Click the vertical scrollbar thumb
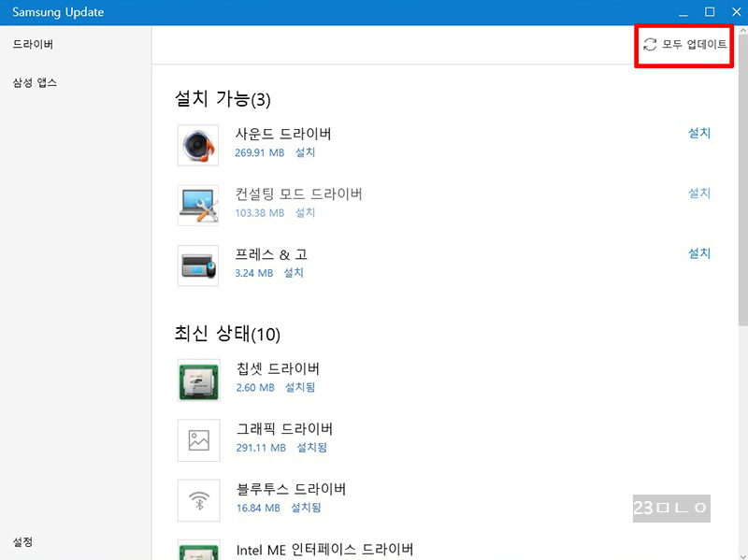 tap(742, 179)
